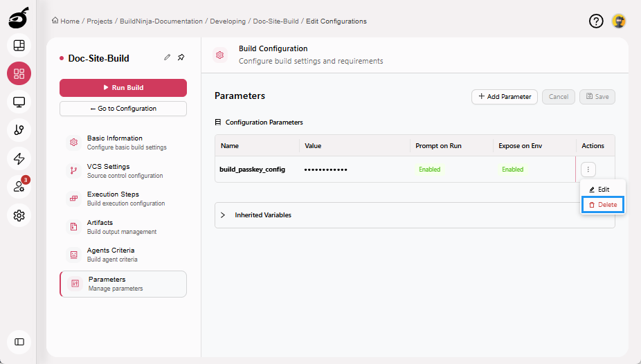Screen dimensions: 641x364
Task: Select the Projects grid icon in sidebar
Action: pos(19,74)
